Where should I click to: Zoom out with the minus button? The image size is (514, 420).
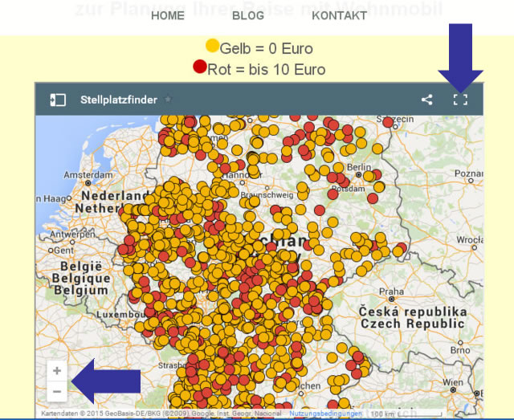[x=57, y=391]
